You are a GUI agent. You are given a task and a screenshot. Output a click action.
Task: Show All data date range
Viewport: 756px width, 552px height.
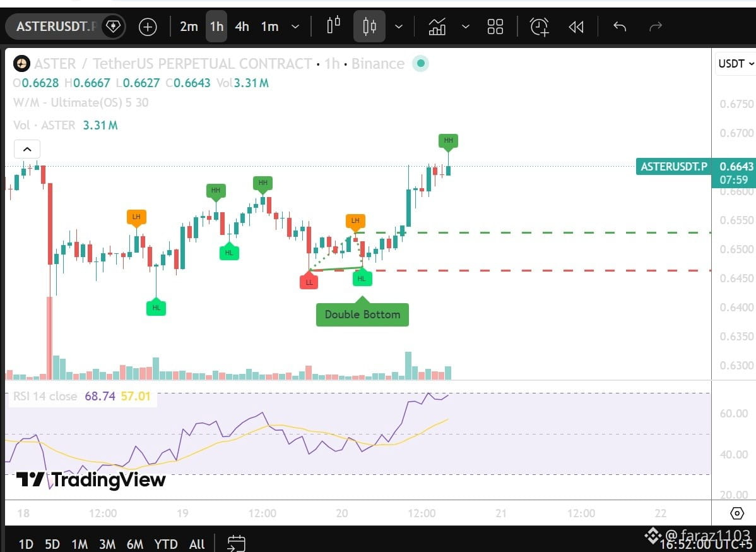click(197, 544)
